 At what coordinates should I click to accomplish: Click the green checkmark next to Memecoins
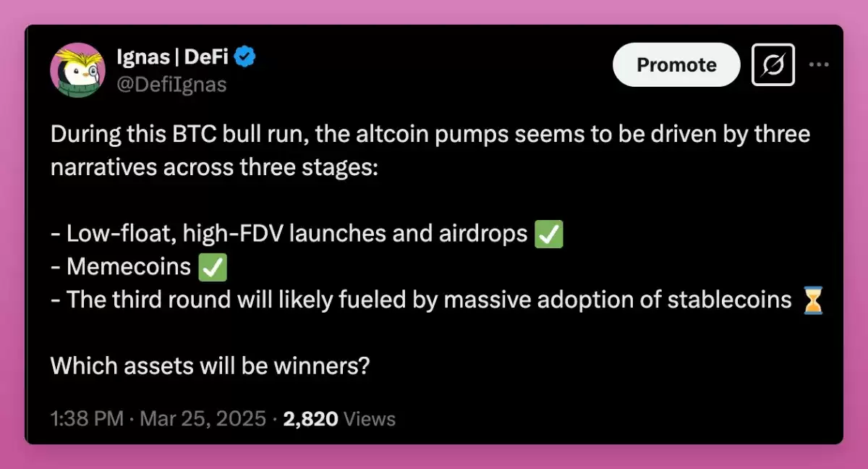coord(212,267)
